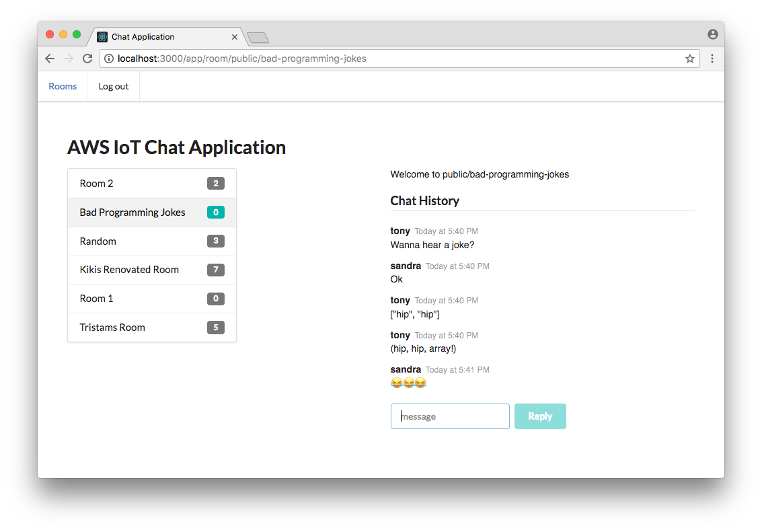Open the Random room
The width and height of the screenshot is (762, 532).
[x=152, y=241]
